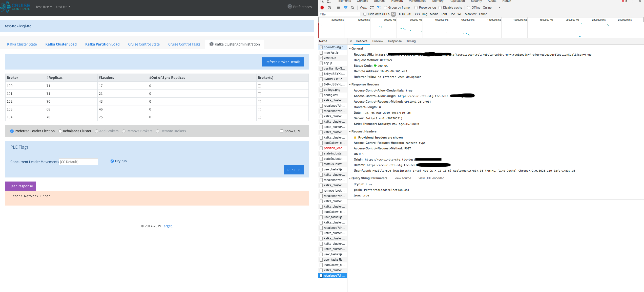This screenshot has height=292, width=644.
Task: Click gear icon on Kafka Cluster Administration tab
Action: (x=211, y=44)
